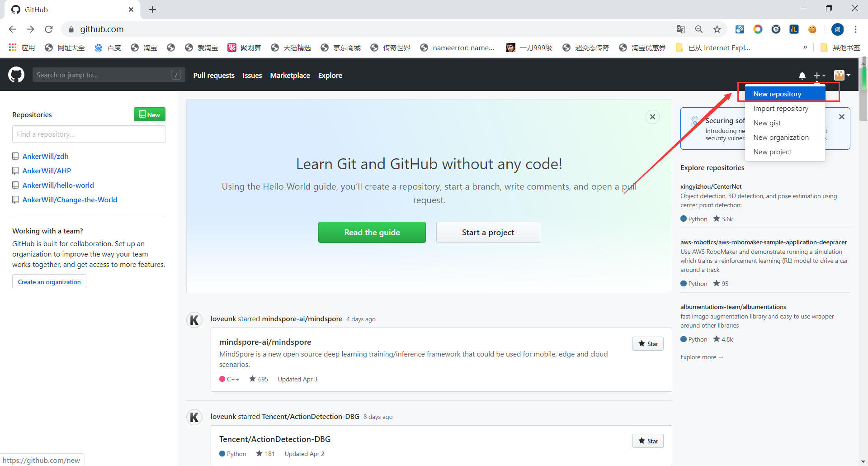Click the translate page icon
The height and width of the screenshot is (466, 868).
(x=681, y=29)
